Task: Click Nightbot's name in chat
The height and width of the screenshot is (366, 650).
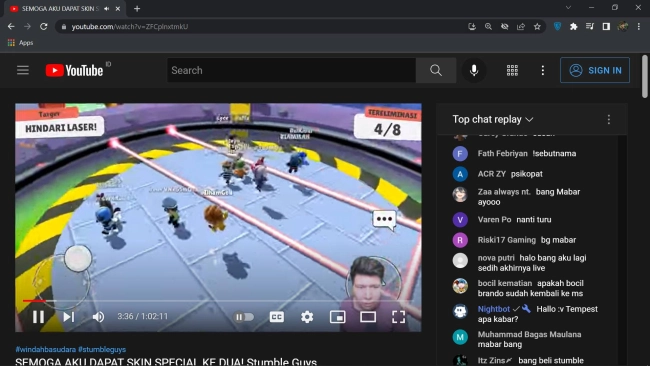Action: point(493,309)
